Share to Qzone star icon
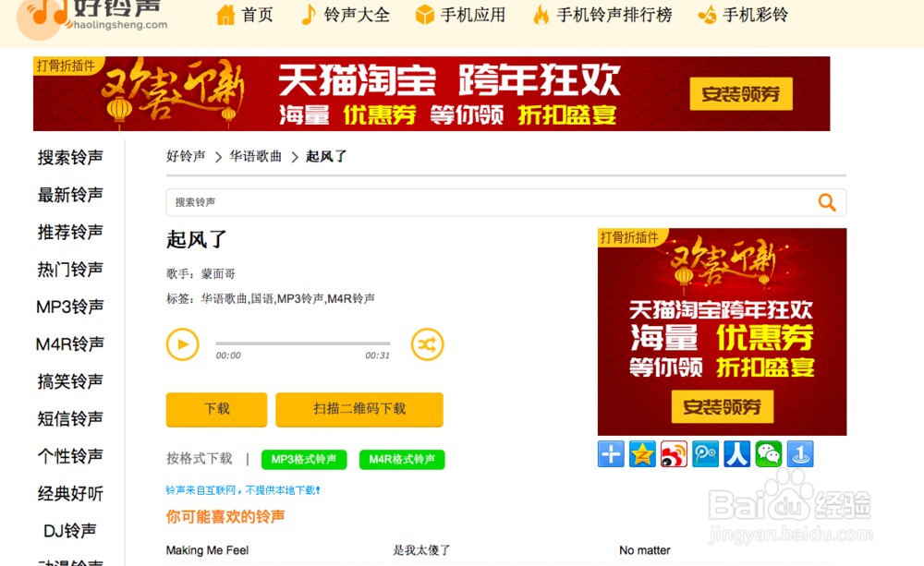The image size is (924, 566). 642,454
